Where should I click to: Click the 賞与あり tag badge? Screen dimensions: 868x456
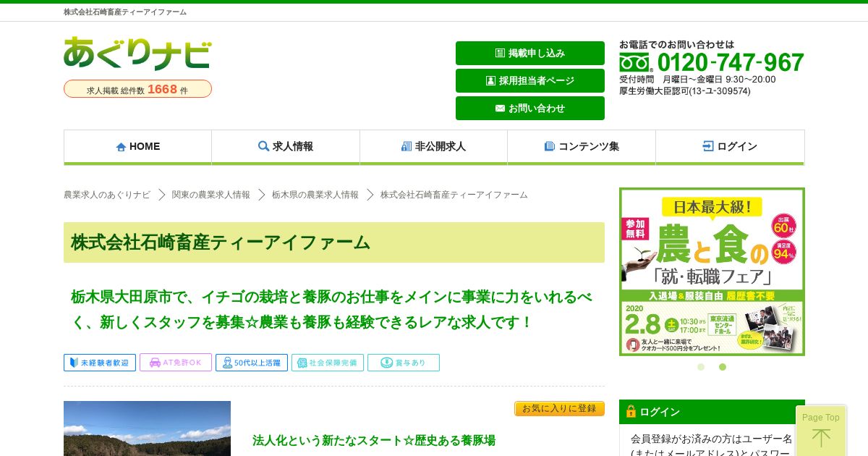tap(404, 363)
